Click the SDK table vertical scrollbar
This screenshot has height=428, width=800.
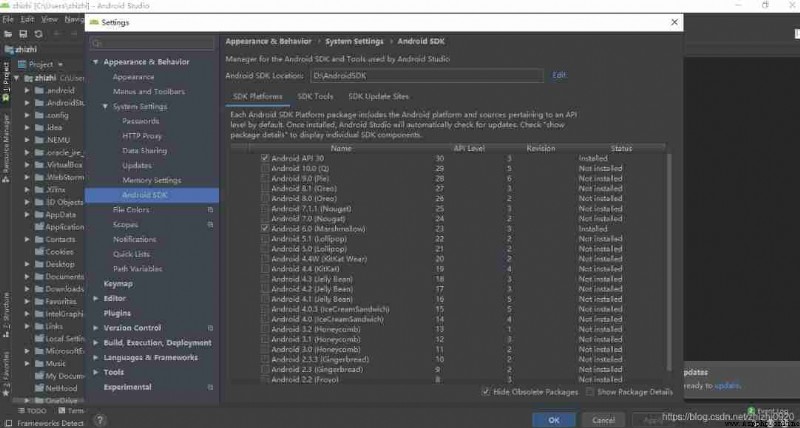tap(668, 261)
